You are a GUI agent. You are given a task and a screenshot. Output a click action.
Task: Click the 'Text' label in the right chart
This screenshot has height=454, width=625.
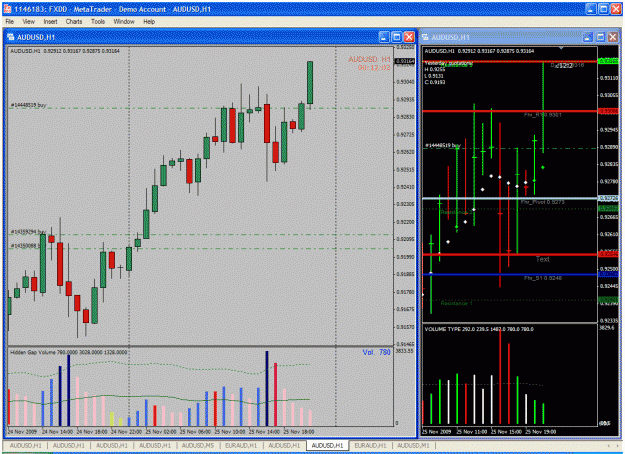click(542, 259)
